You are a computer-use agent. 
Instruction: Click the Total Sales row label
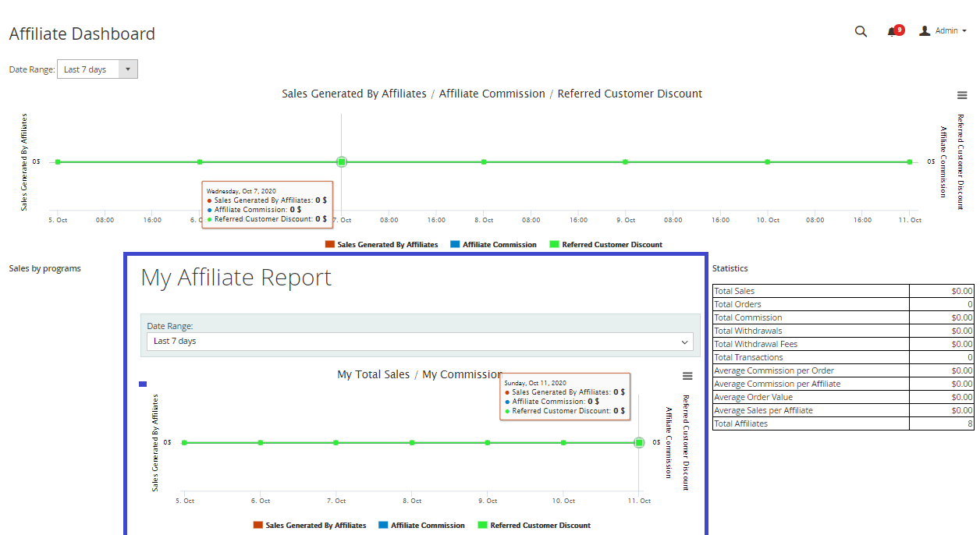click(734, 291)
